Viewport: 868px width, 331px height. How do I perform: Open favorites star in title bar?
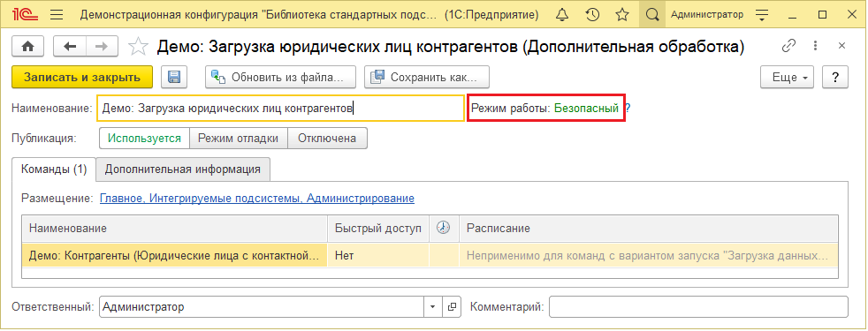coord(622,15)
